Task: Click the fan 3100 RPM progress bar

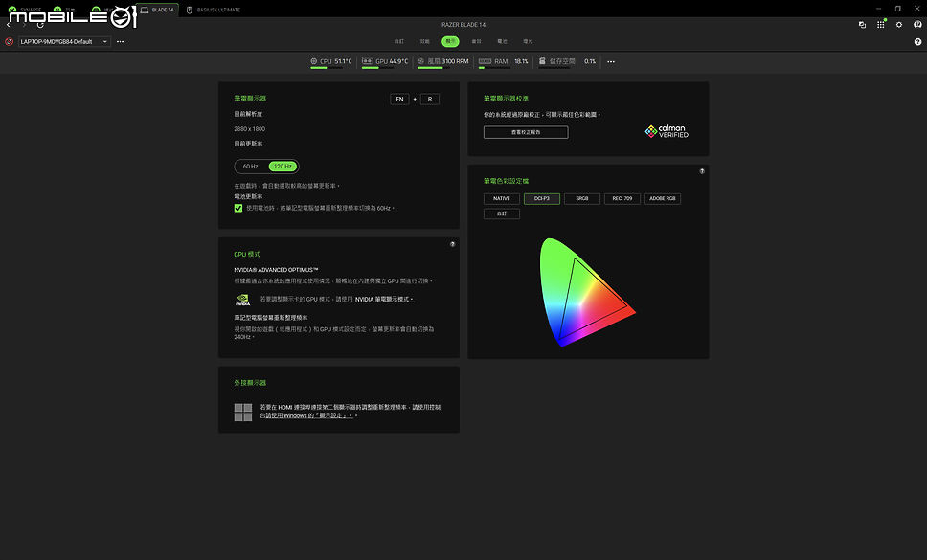Action: (434, 68)
